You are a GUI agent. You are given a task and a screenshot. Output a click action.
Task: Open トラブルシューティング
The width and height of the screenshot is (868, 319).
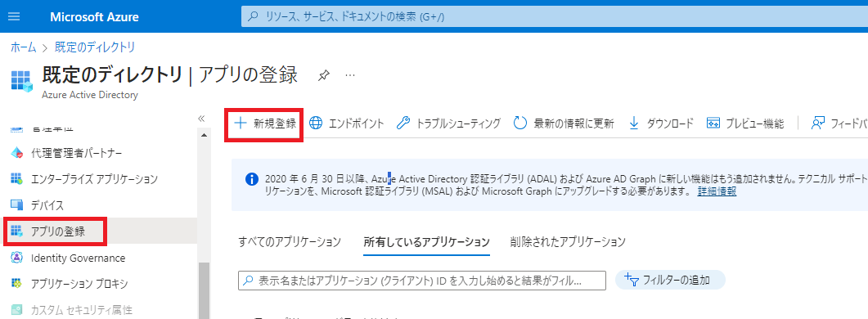coord(448,124)
